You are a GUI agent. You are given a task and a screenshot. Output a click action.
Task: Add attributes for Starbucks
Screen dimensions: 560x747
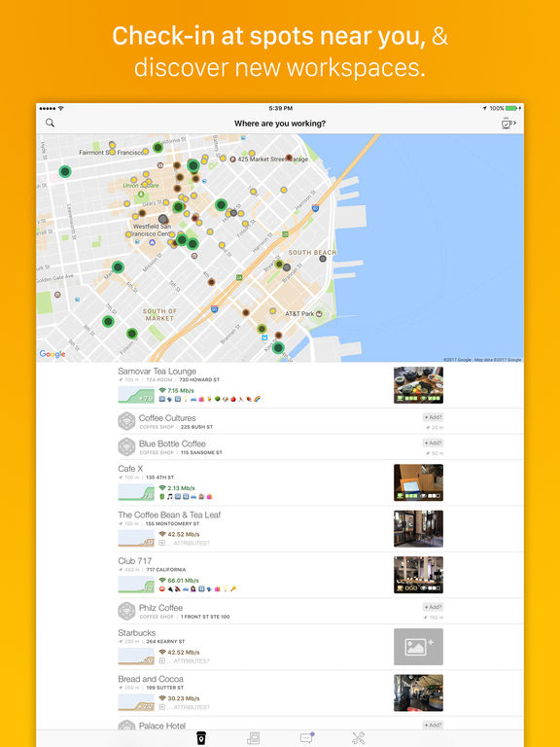pos(185,660)
